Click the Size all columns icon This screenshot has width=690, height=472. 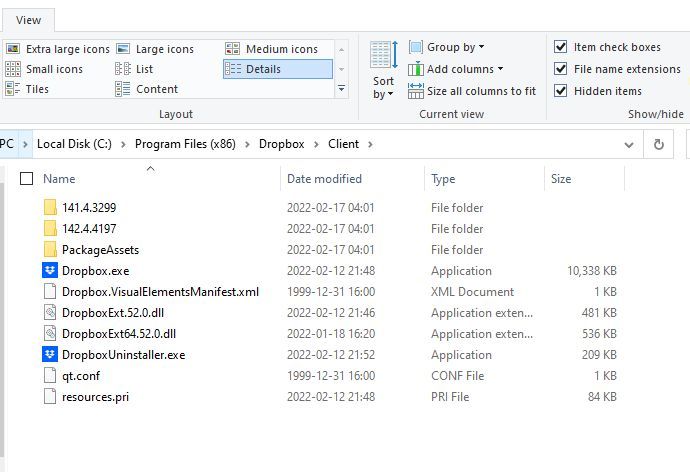pyautogui.click(x=415, y=91)
